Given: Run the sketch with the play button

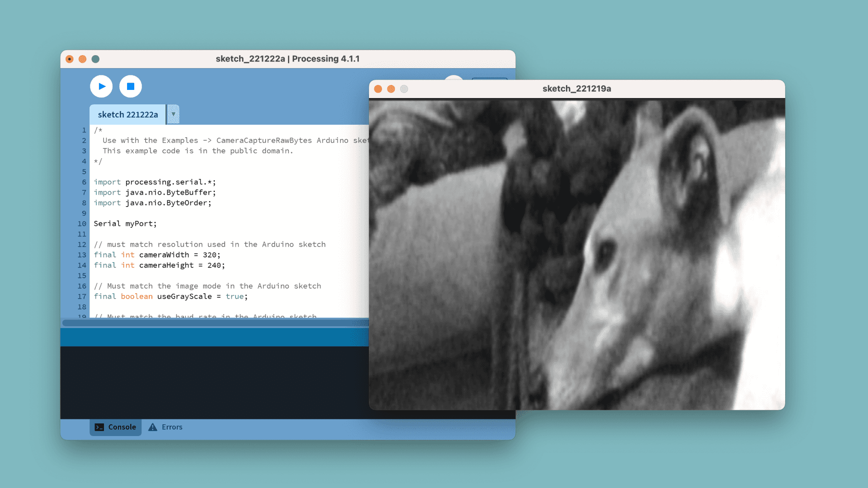Looking at the screenshot, I should [101, 86].
